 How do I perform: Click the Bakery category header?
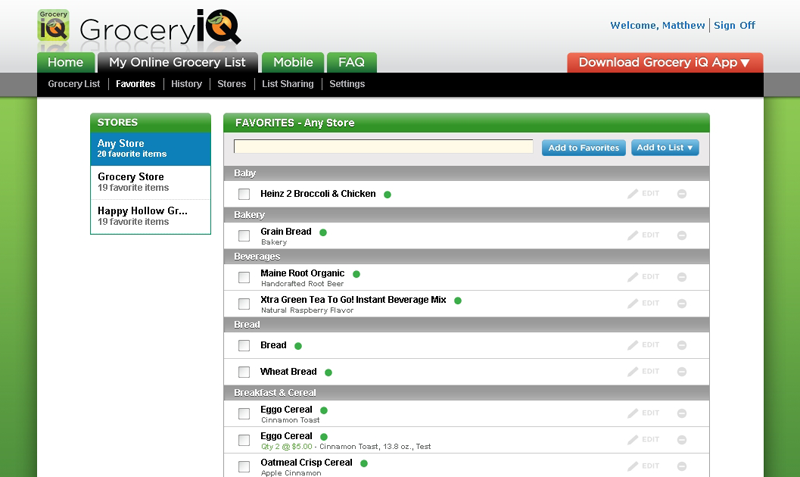point(466,215)
